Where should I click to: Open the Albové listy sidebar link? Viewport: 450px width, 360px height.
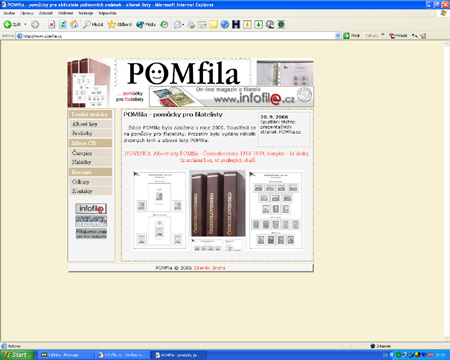point(90,124)
